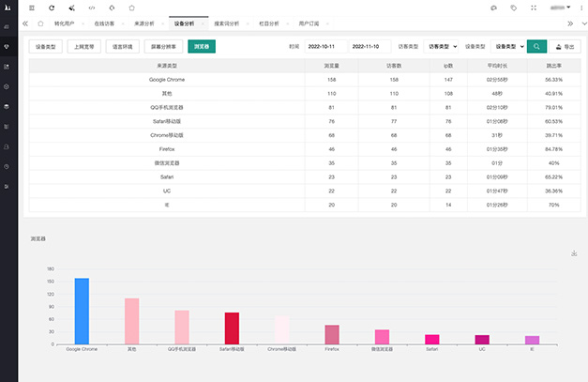Click the blue Google Chrome bar in chart
Screen dimensions: 588x382
tap(82, 311)
